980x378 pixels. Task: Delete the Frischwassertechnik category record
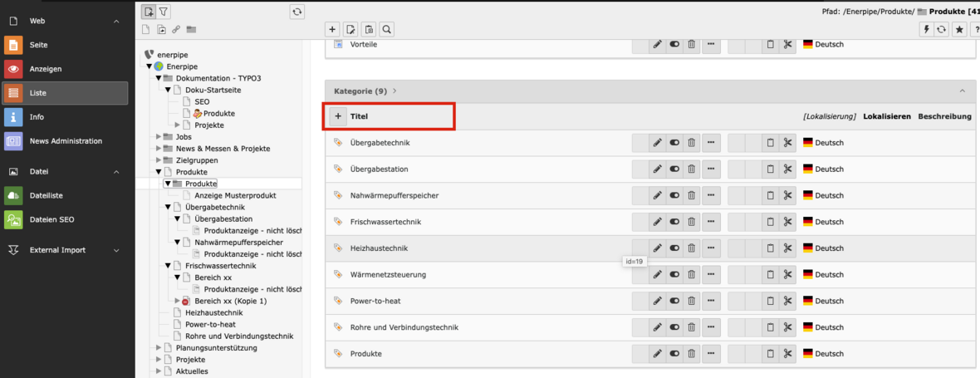pos(691,222)
